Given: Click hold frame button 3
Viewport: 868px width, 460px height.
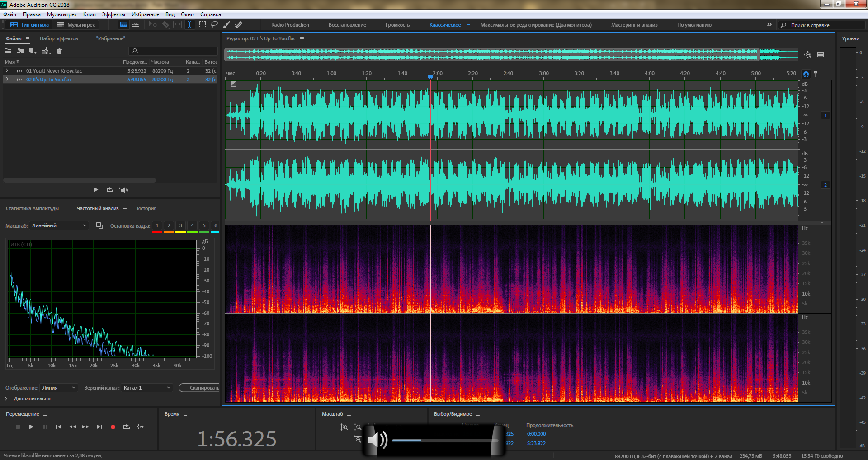Looking at the screenshot, I should coord(180,225).
